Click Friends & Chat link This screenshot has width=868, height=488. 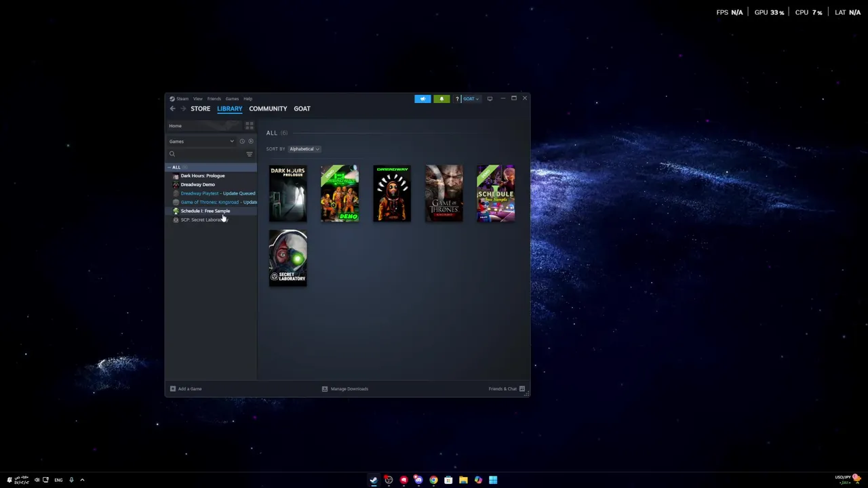coord(502,389)
